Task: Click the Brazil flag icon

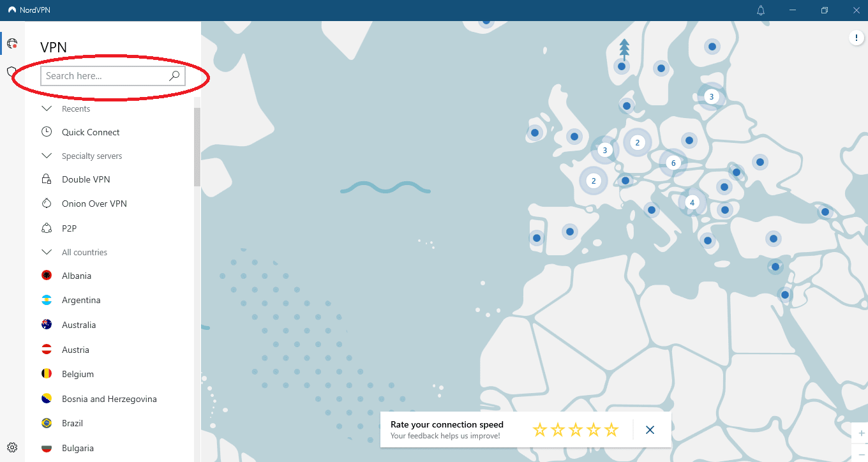Action: pos(47,423)
